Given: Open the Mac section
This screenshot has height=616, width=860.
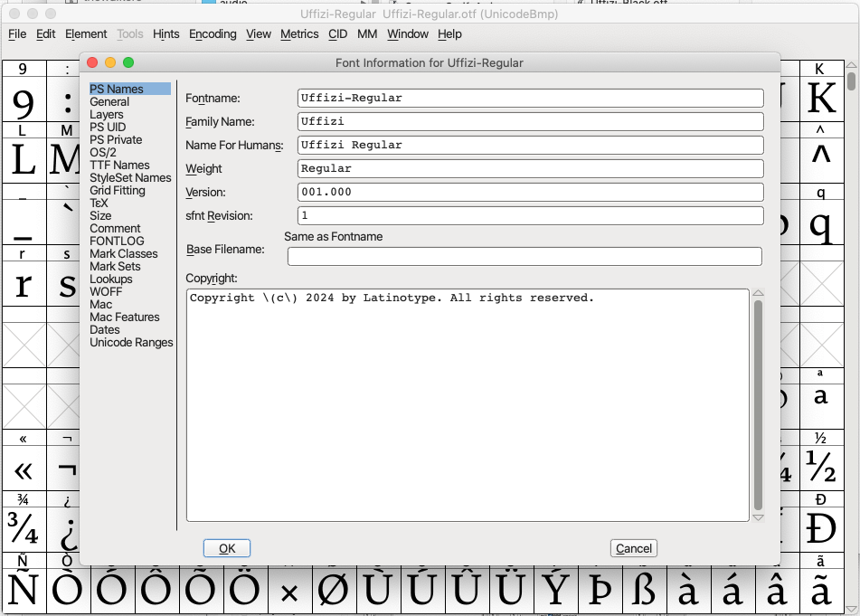Looking at the screenshot, I should click(101, 304).
